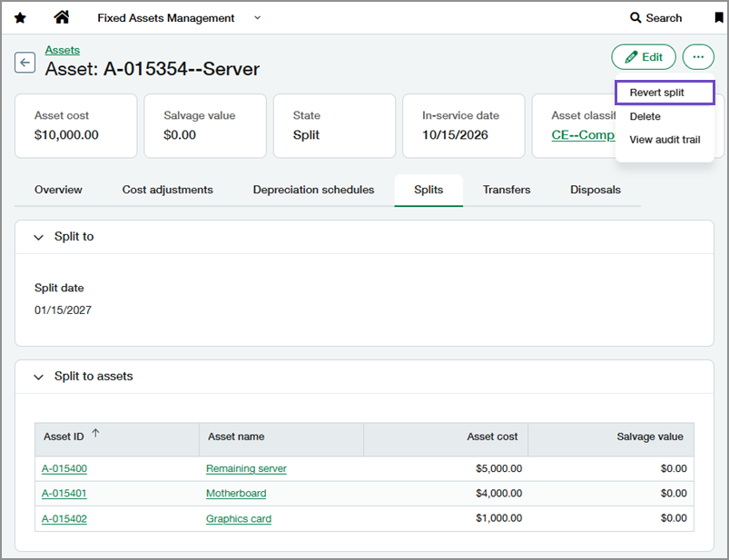Click the In-service date 10/15/2026 card
The width and height of the screenshot is (729, 560).
(x=464, y=126)
